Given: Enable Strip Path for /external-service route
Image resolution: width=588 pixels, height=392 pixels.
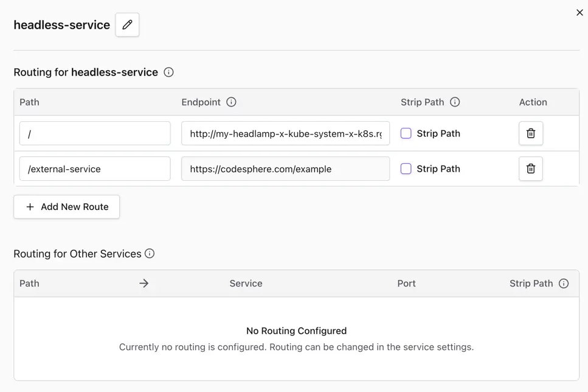Looking at the screenshot, I should 406,169.
